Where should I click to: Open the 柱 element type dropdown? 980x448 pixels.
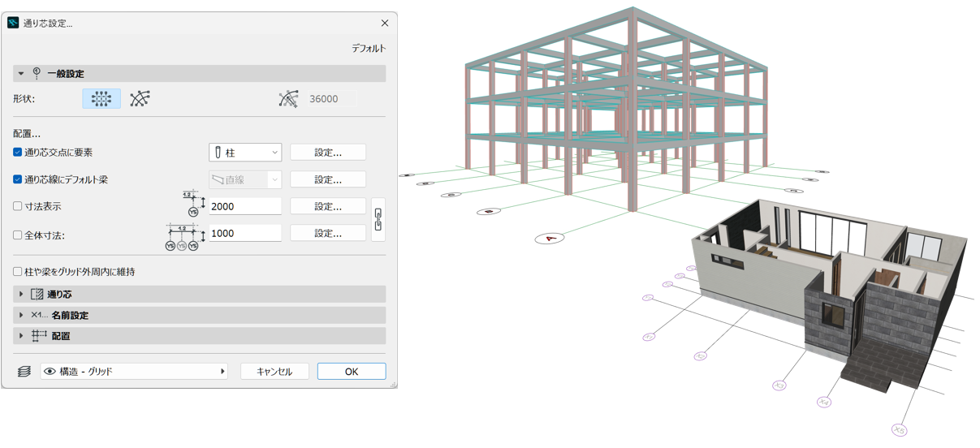coord(244,153)
